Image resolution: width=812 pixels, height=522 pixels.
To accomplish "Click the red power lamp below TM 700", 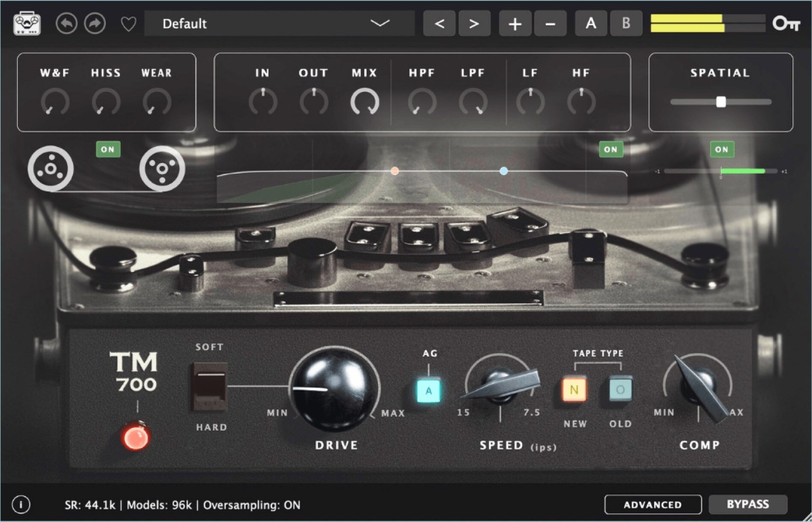I will click(136, 438).
